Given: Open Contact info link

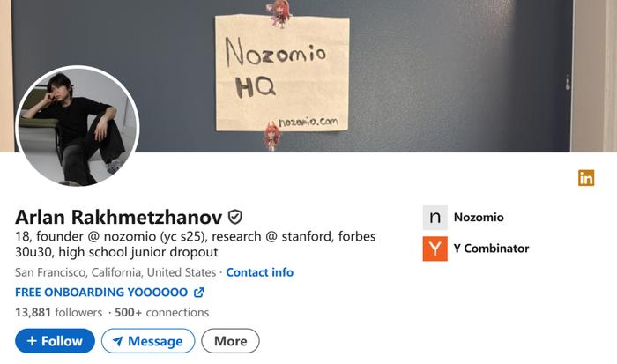Looking at the screenshot, I should [260, 272].
